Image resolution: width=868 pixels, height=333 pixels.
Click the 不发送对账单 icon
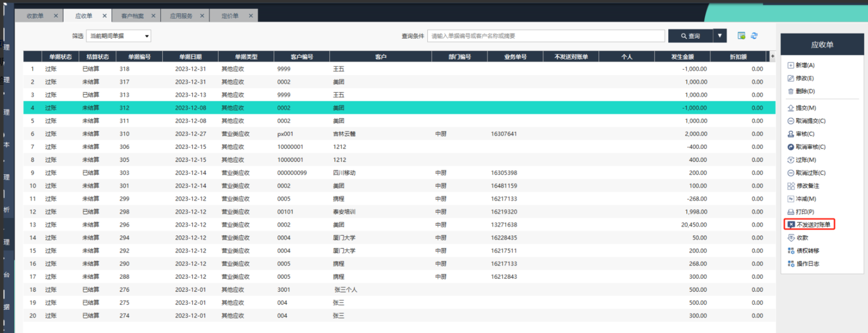791,225
